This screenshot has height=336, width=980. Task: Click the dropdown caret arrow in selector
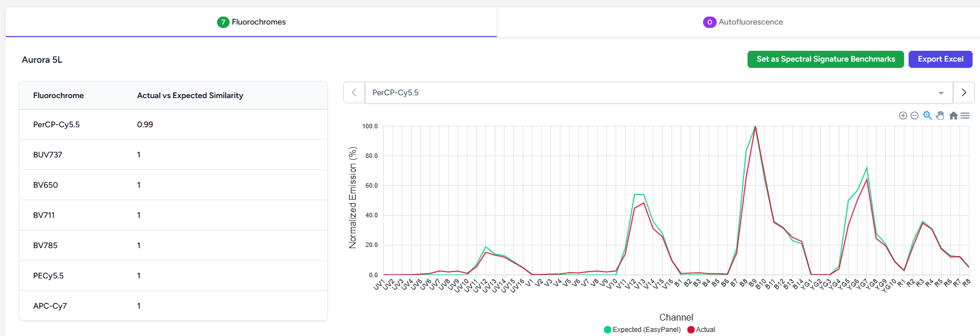[941, 93]
